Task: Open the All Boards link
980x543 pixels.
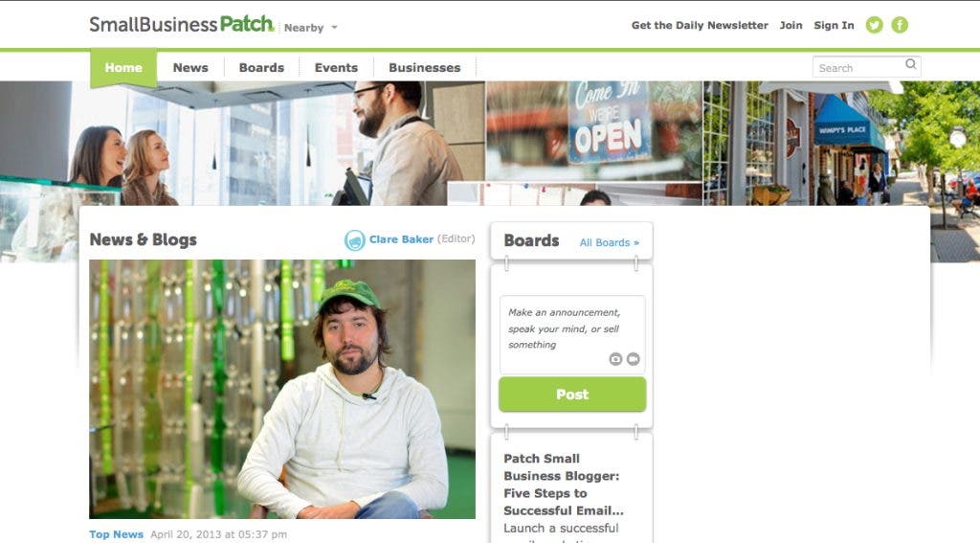Action: [x=610, y=242]
